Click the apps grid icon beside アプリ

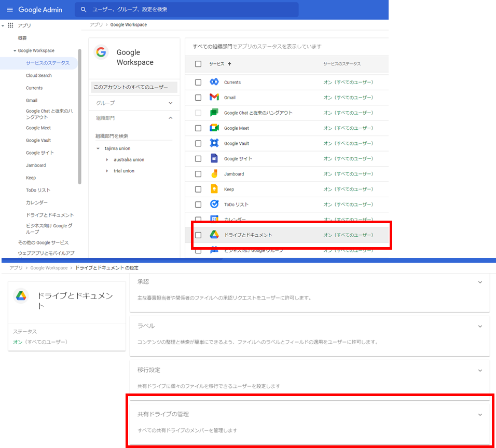click(10, 25)
